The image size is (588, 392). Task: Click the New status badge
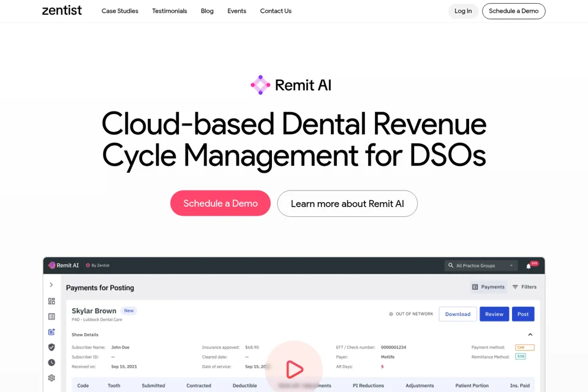[x=129, y=311]
